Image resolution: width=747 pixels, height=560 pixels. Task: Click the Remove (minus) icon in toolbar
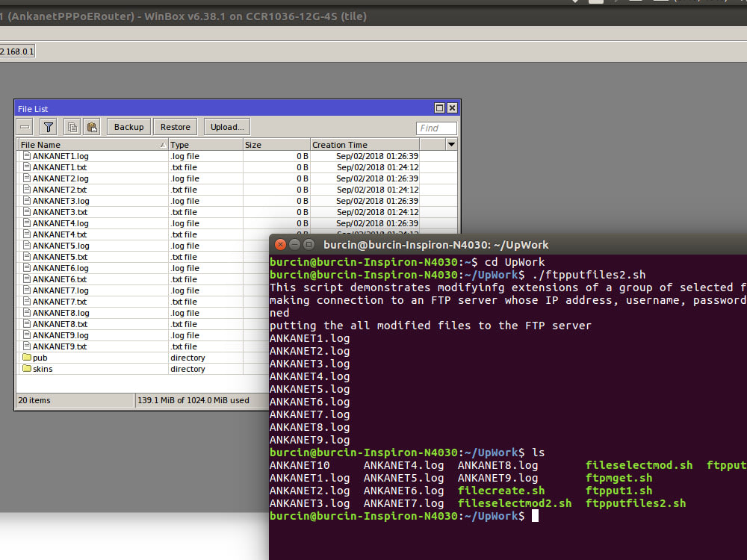[24, 126]
